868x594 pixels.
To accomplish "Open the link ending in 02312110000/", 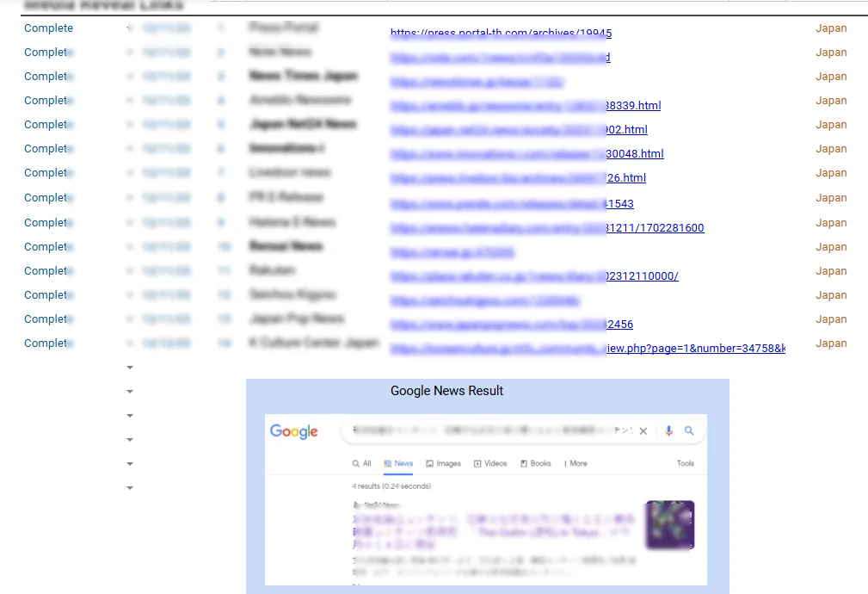I will pos(534,276).
